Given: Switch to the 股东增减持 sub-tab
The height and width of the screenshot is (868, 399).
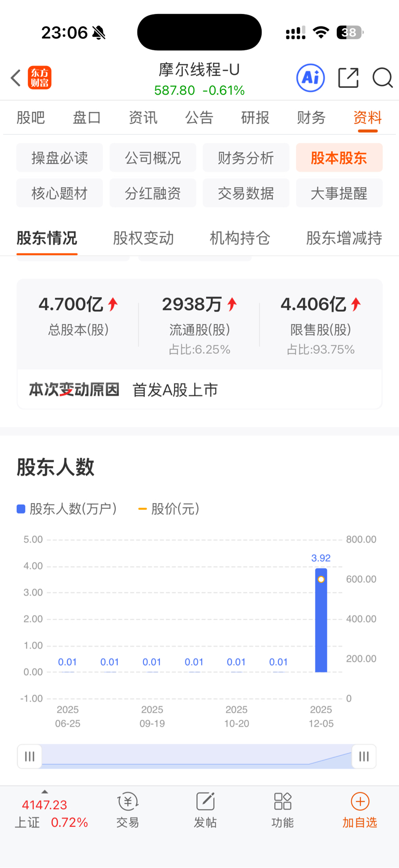Looking at the screenshot, I should click(x=344, y=238).
